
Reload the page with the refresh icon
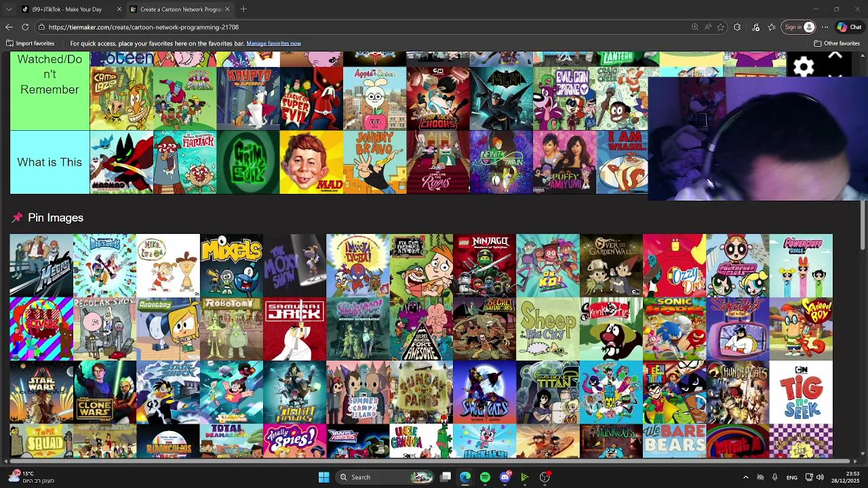point(25,27)
